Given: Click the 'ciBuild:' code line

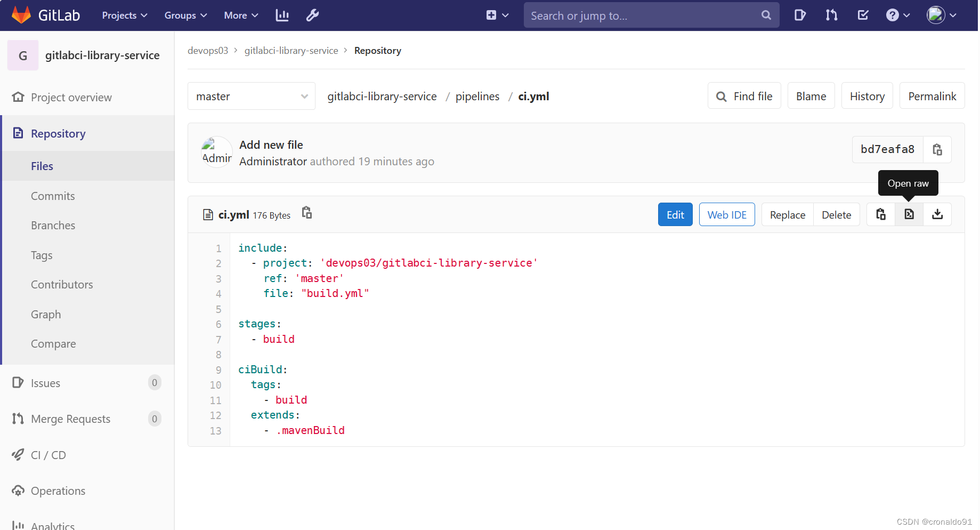Looking at the screenshot, I should (x=263, y=370).
